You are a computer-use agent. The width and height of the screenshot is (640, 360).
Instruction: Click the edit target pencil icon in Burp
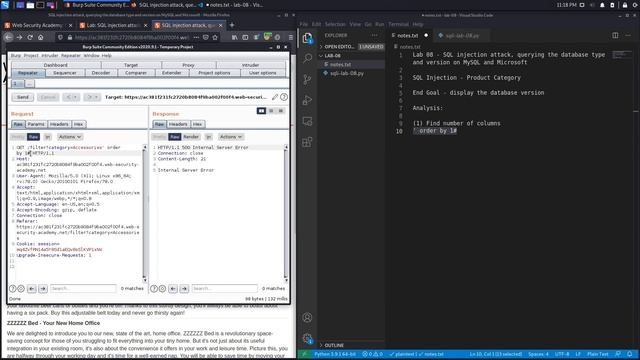[275, 97]
